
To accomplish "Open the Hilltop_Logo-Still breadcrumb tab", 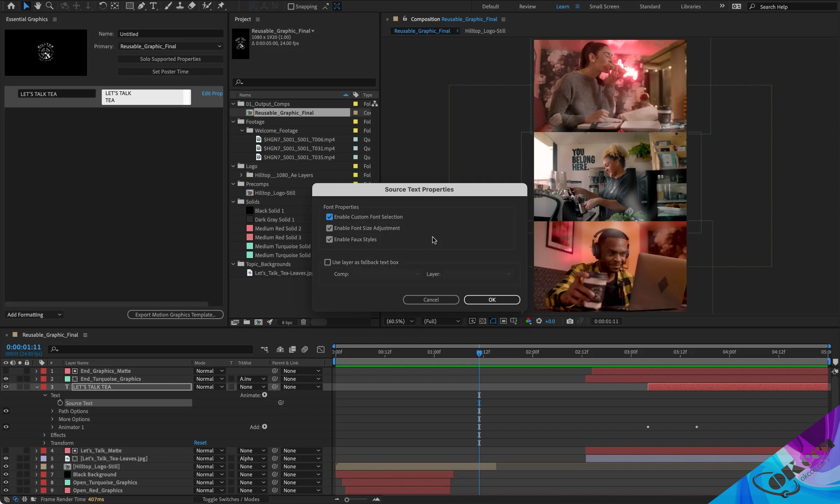I will [x=485, y=31].
